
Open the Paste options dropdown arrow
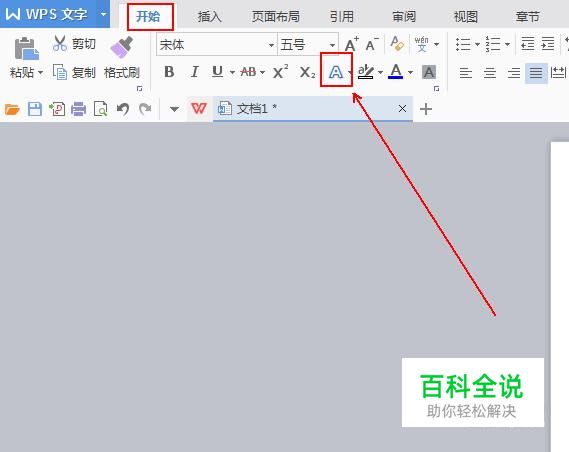[40, 73]
